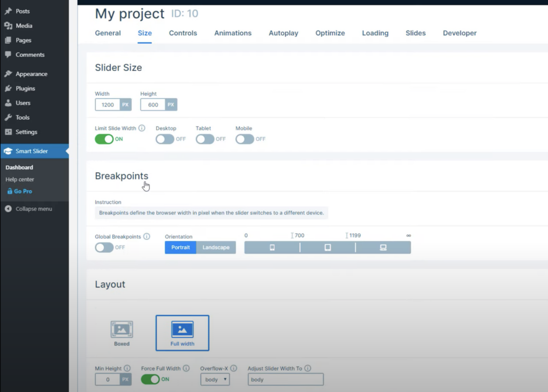Enable the Tablet slide width toggle
The image size is (548, 392).
coord(204,139)
